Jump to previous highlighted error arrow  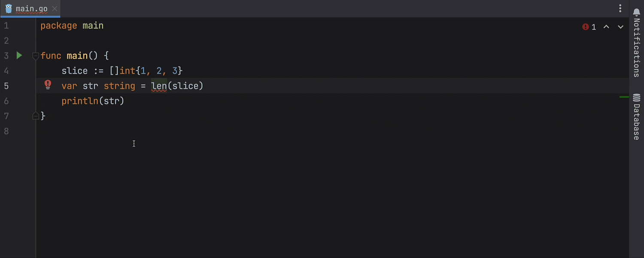(606, 27)
